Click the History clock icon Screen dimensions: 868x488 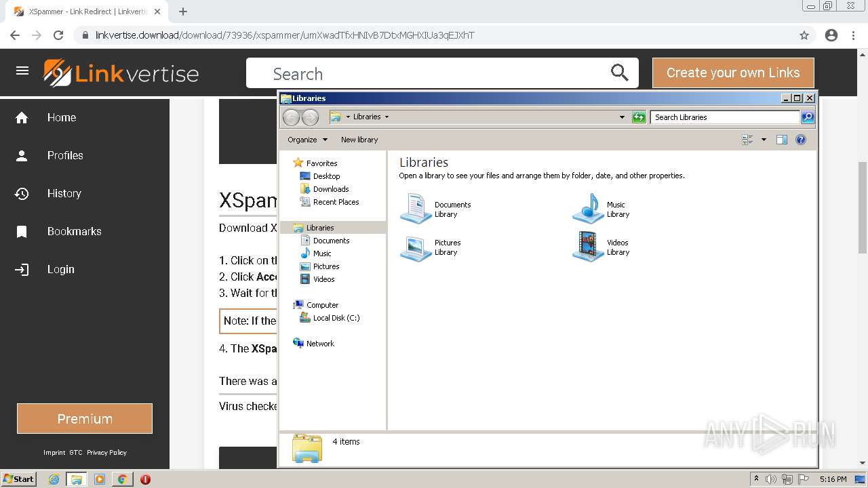point(22,194)
